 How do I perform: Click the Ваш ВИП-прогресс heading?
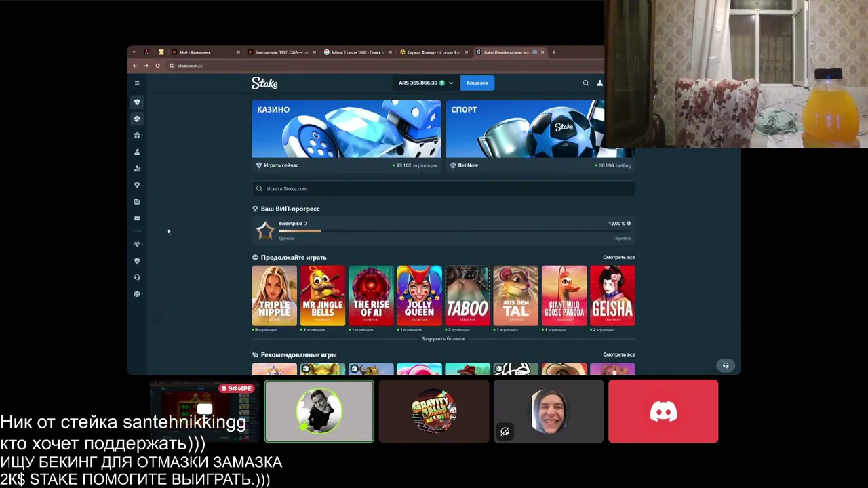pyautogui.click(x=290, y=209)
